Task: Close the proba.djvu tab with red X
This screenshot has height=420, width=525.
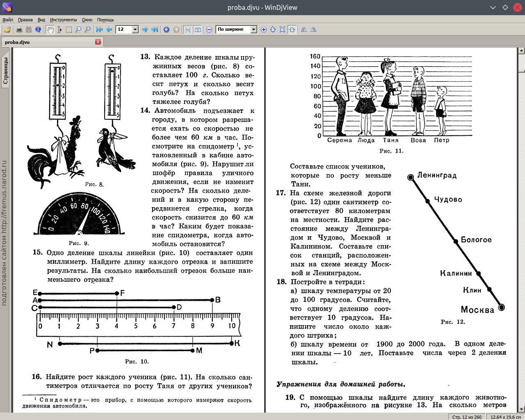Action: click(98, 42)
